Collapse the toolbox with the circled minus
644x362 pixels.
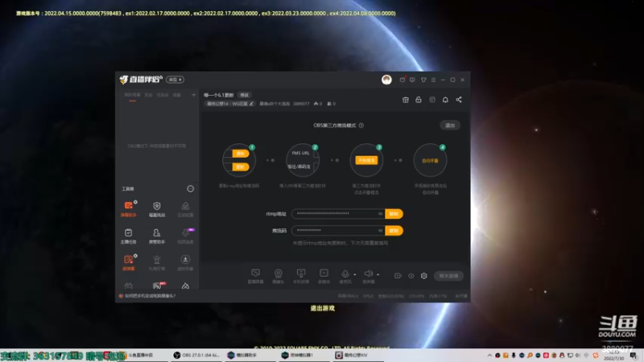190,189
